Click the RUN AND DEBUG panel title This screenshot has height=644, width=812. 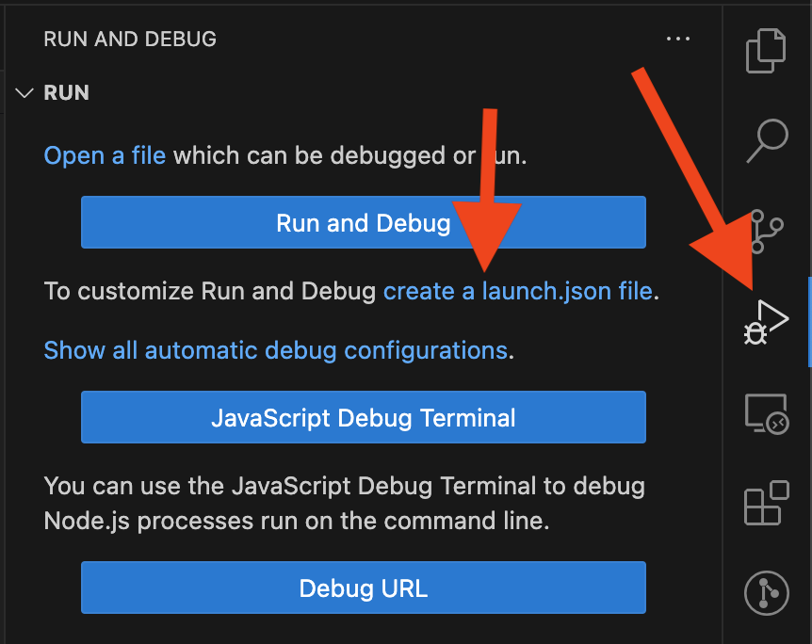click(130, 40)
